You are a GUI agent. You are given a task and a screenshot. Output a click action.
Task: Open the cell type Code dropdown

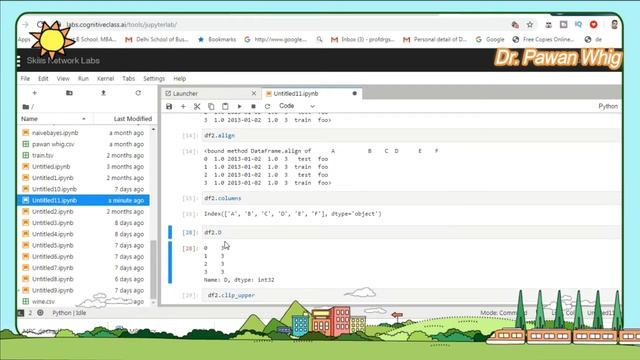(297, 106)
